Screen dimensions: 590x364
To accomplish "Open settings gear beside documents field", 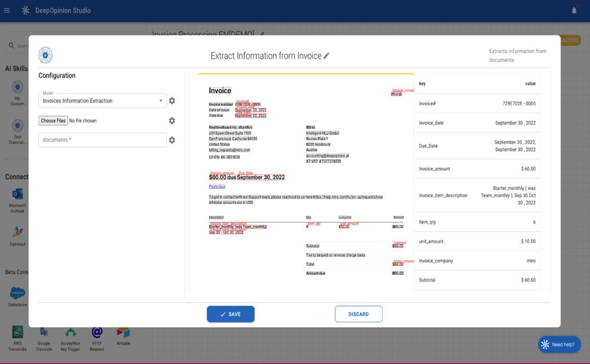I will (172, 140).
